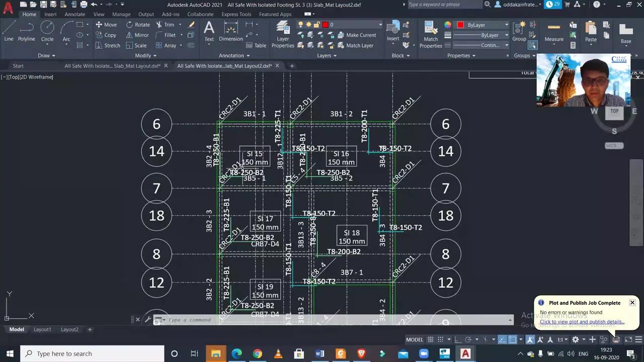Toggle polar tracking in status bar

(x=468, y=340)
